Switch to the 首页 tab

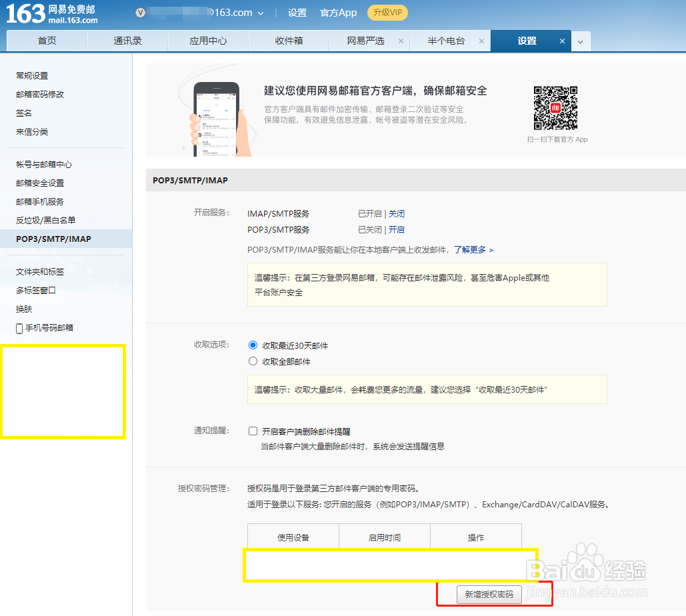pos(47,40)
